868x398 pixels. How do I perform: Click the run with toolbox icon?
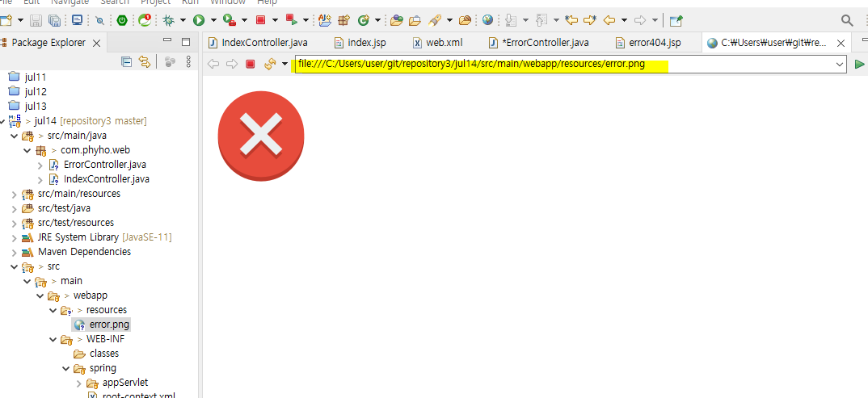pos(230,20)
